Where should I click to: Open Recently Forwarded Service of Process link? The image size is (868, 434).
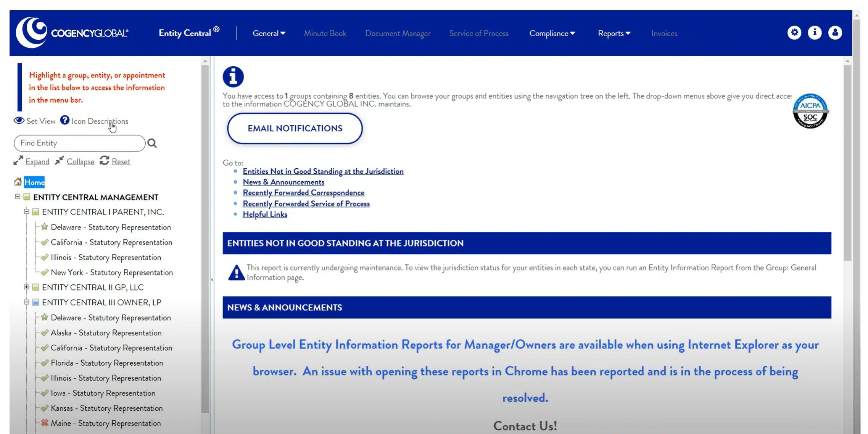[x=306, y=204]
